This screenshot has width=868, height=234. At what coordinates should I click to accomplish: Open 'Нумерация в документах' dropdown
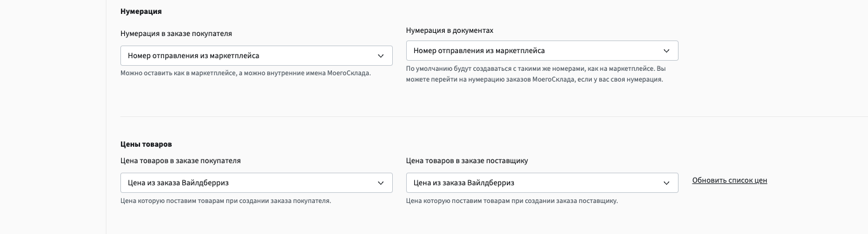pyautogui.click(x=542, y=51)
